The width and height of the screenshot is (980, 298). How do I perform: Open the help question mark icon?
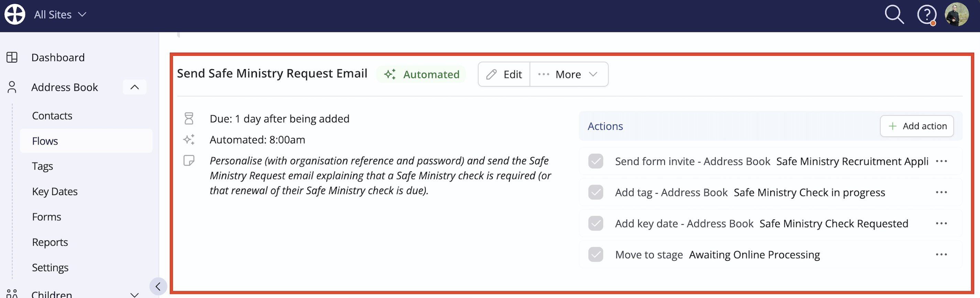coord(927,15)
